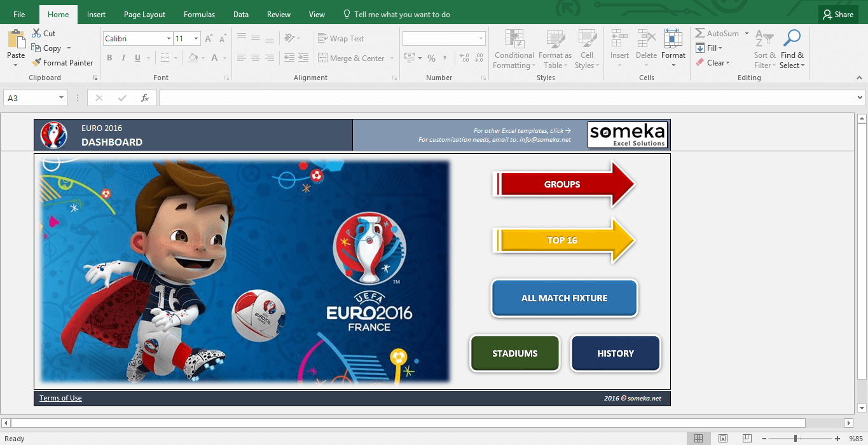The image size is (868, 445).
Task: Click the Orientation text angle icon
Action: [x=289, y=38]
